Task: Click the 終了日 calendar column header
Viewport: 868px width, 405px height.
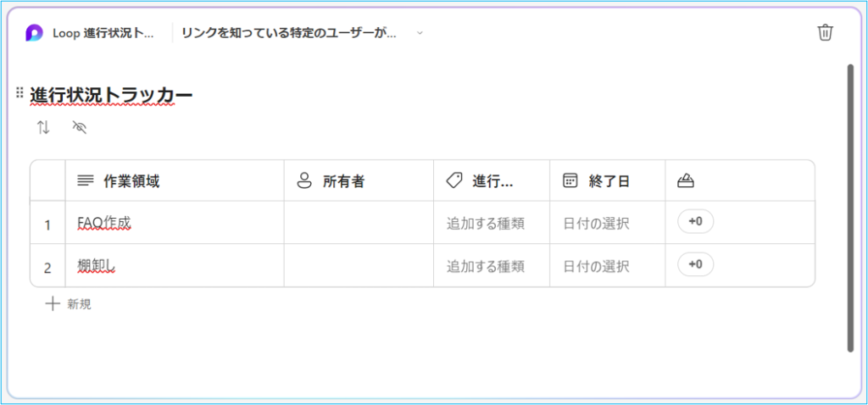Action: tap(609, 180)
